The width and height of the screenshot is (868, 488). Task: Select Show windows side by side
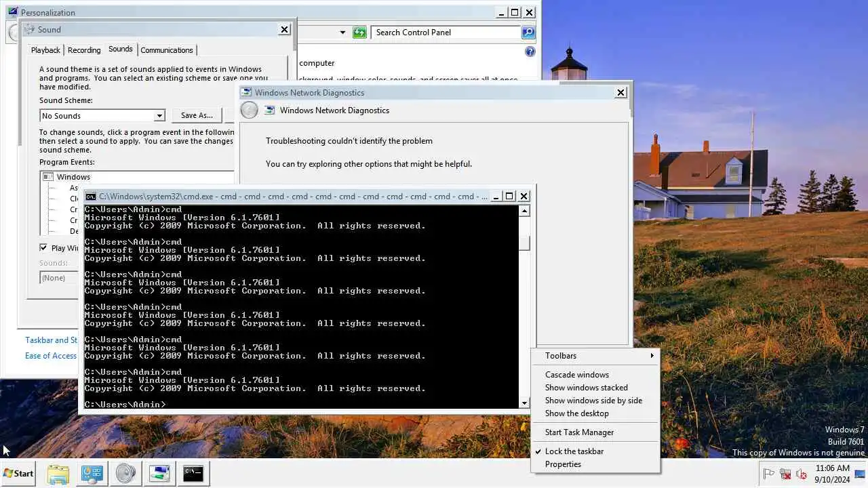(595, 401)
